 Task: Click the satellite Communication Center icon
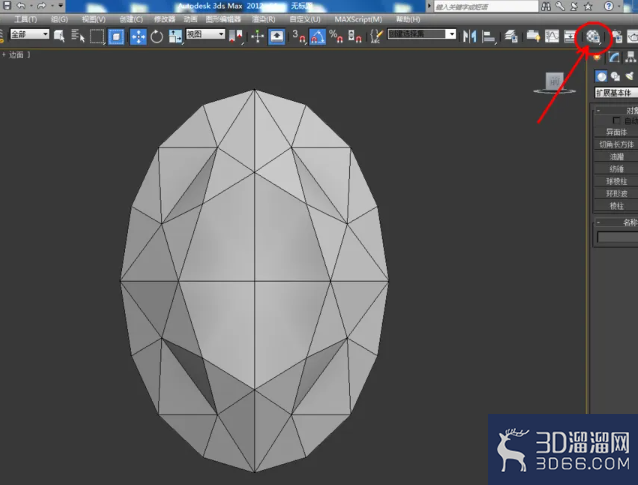tap(574, 6)
